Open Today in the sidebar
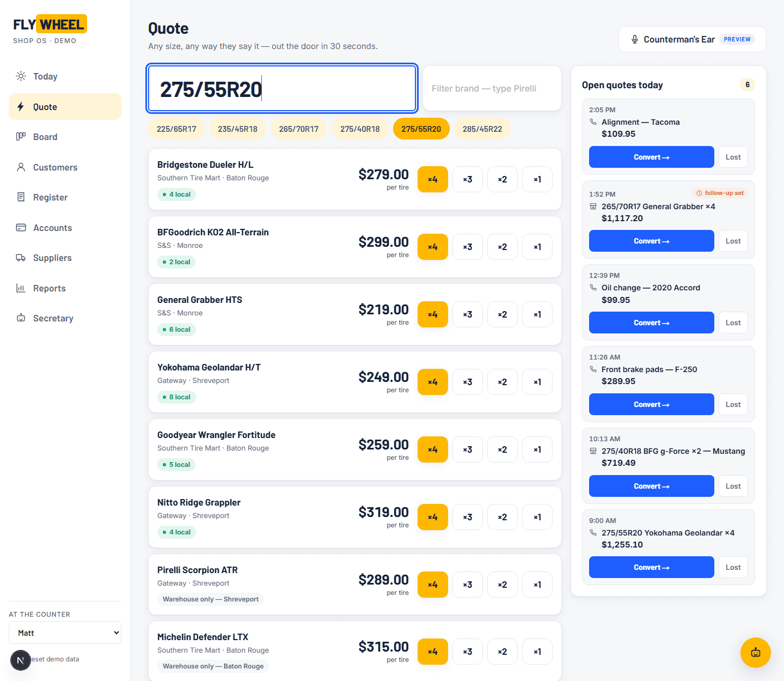 click(x=65, y=76)
